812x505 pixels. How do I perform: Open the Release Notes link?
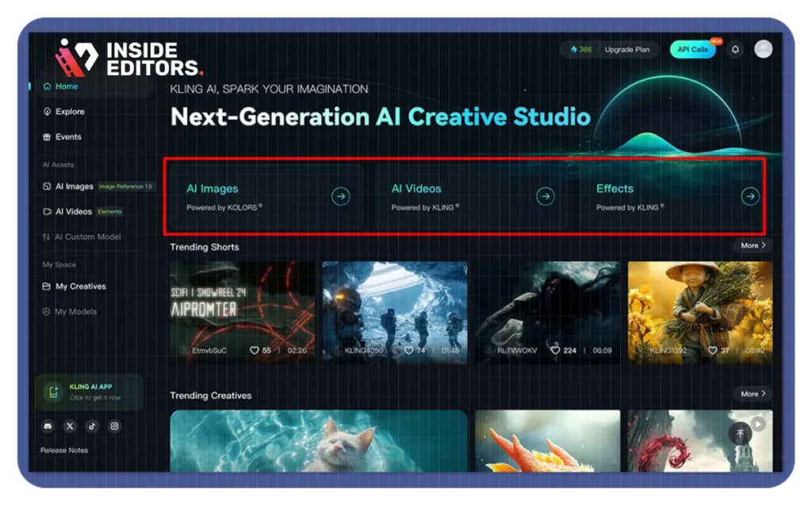(64, 450)
